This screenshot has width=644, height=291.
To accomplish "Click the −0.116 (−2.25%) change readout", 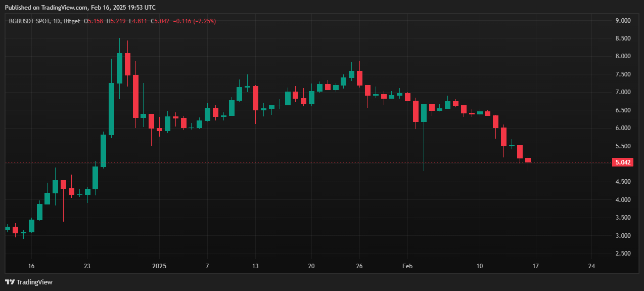I will (x=195, y=21).
